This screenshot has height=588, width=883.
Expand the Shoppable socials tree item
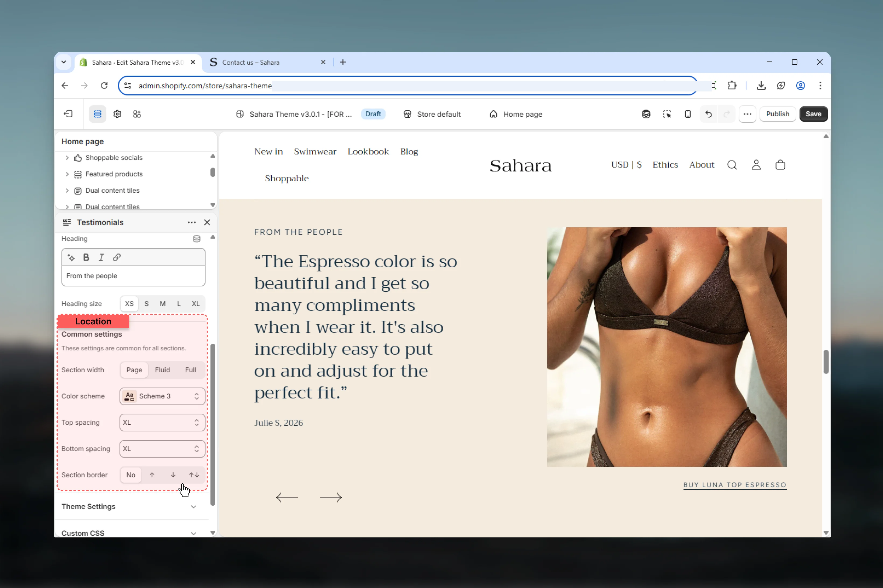coord(67,158)
